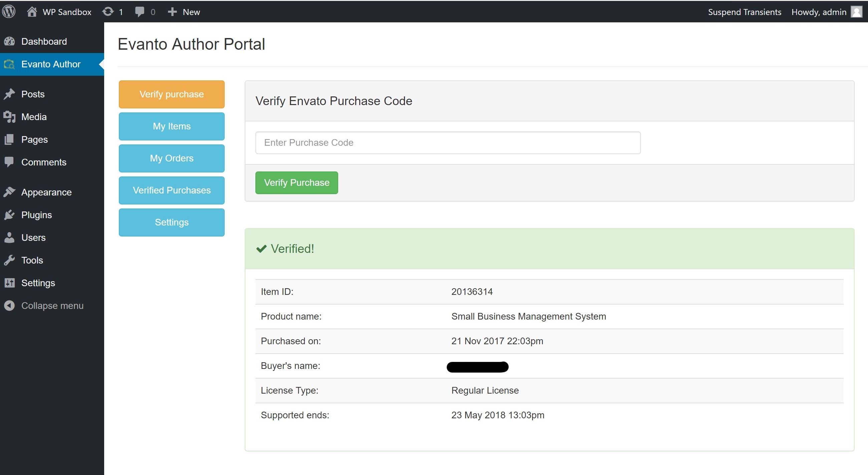The image size is (868, 475).
Task: Click the orange Verify purchase tab
Action: (x=172, y=94)
